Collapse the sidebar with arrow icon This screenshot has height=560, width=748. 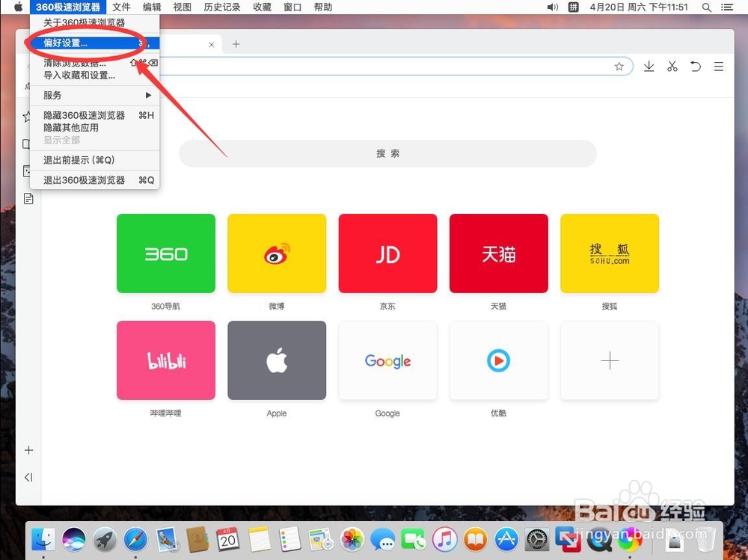(x=28, y=477)
